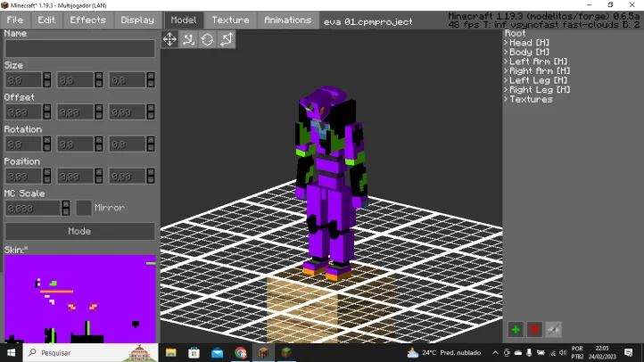
Task: Click the first Position value field
Action: (24, 176)
